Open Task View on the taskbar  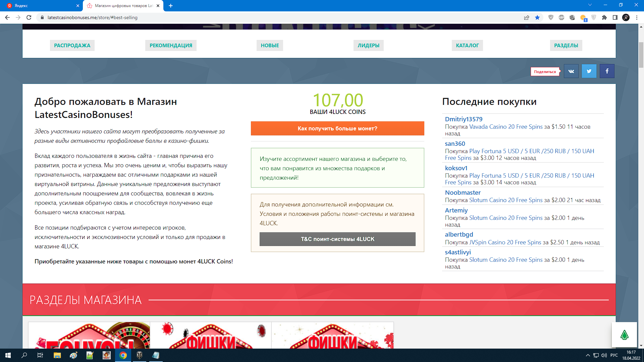(x=40, y=355)
